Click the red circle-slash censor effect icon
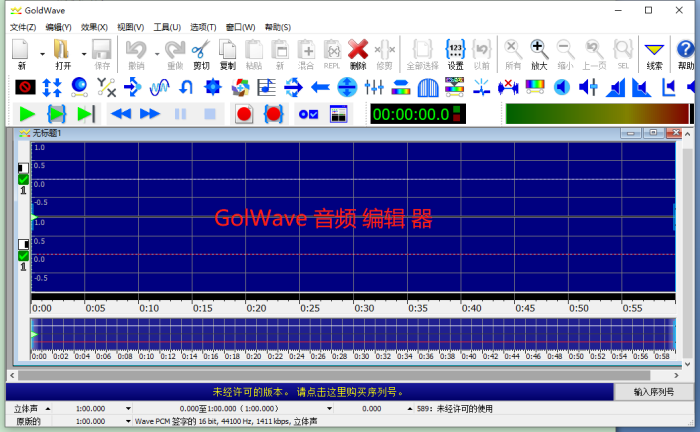Image resolution: width=700 pixels, height=432 pixels. tap(25, 87)
